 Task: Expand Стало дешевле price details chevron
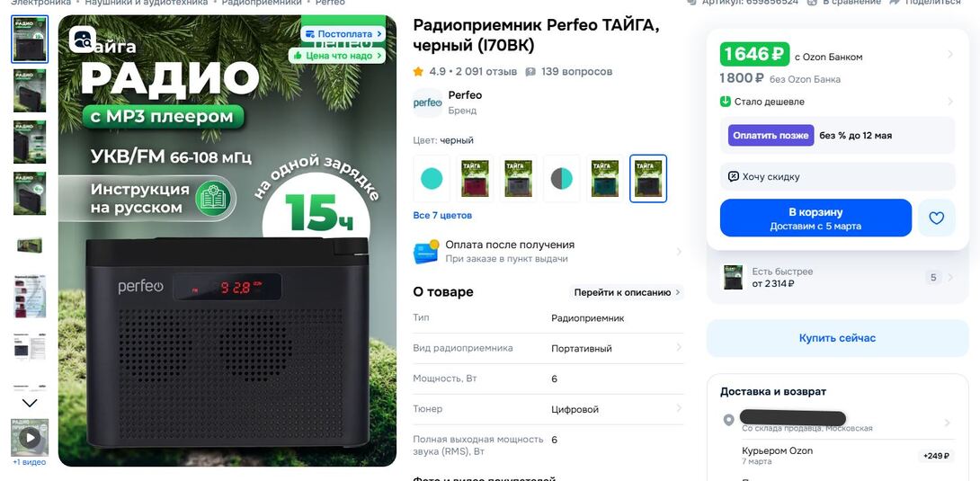coord(950,102)
